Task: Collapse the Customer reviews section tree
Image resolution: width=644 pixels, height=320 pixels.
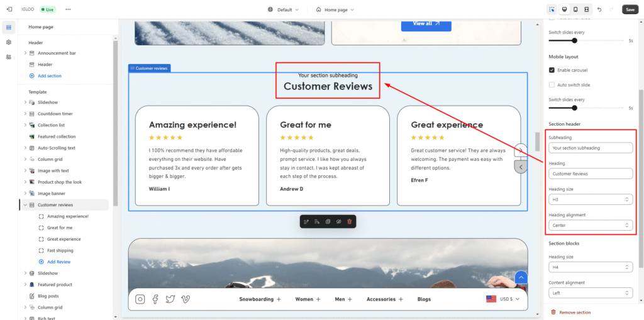Action: 25,205
